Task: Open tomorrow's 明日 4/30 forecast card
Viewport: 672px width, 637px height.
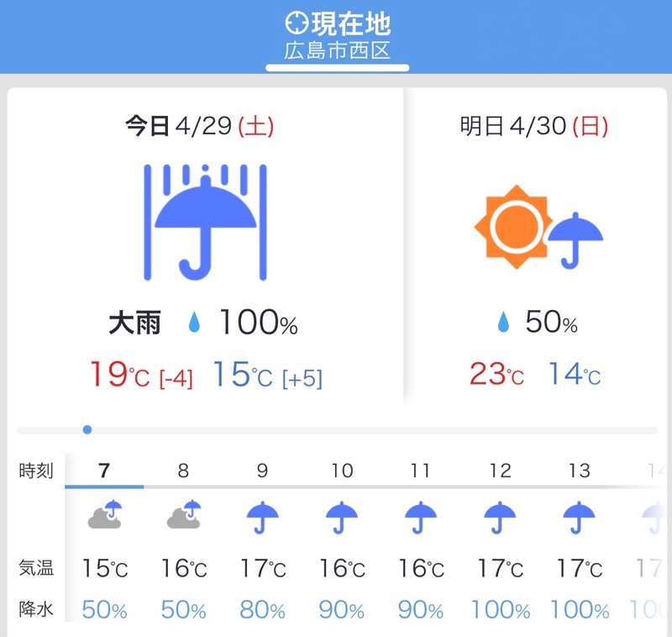Action: (535, 245)
